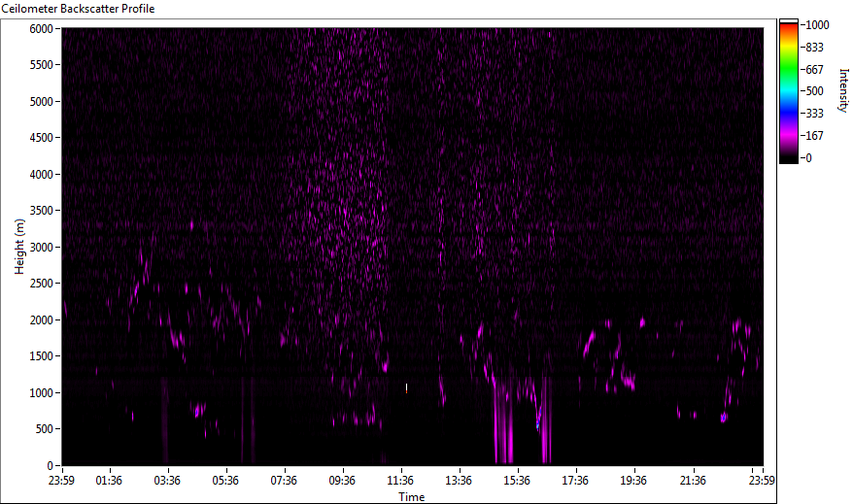Select the 0 value on intensity scale

tap(809, 158)
